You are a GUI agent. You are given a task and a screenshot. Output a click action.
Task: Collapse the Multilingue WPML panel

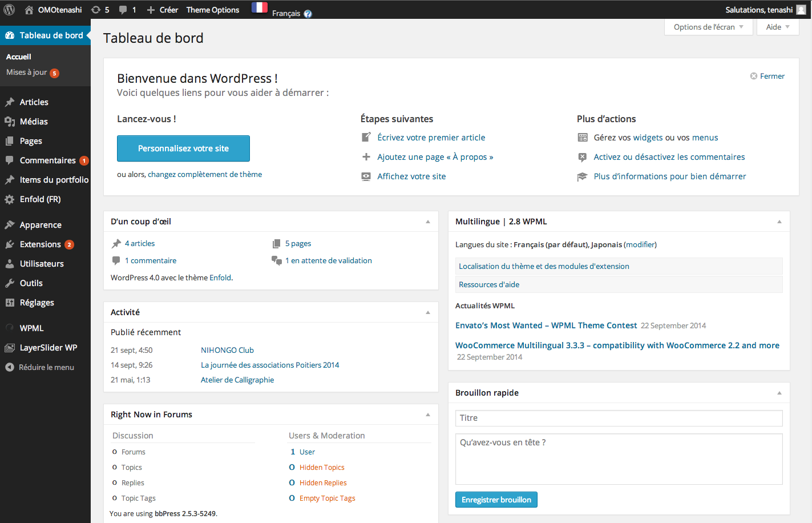[x=779, y=222]
